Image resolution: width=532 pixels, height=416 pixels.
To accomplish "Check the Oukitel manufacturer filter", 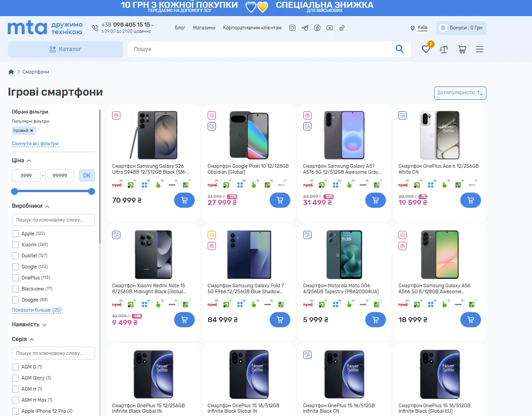I will (x=15, y=256).
